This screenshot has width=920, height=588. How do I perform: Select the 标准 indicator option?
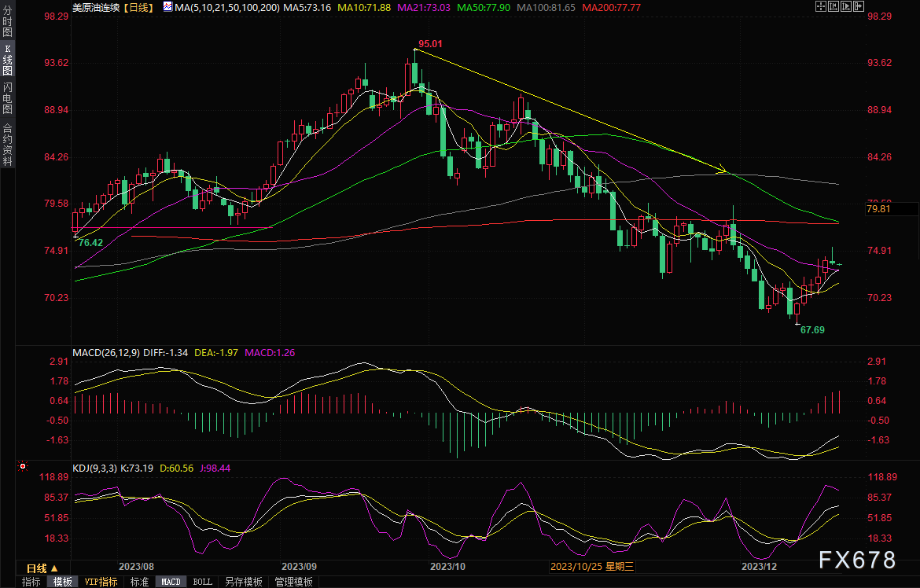tap(139, 582)
